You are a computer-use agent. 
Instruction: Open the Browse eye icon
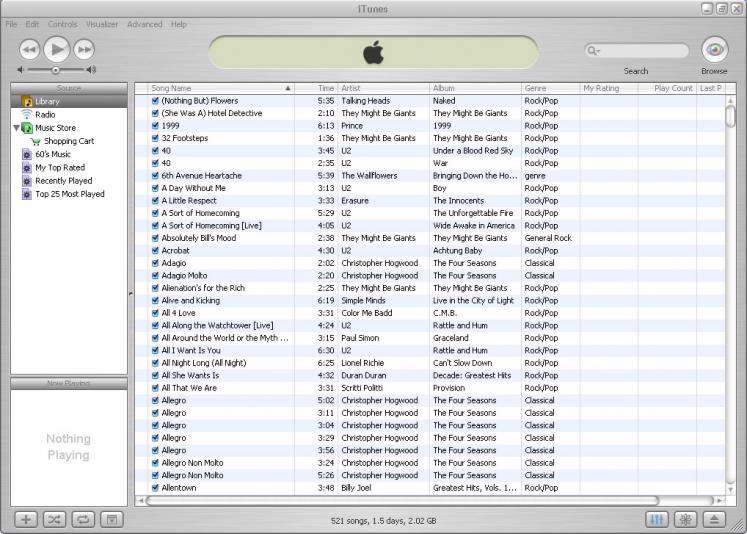[714, 50]
